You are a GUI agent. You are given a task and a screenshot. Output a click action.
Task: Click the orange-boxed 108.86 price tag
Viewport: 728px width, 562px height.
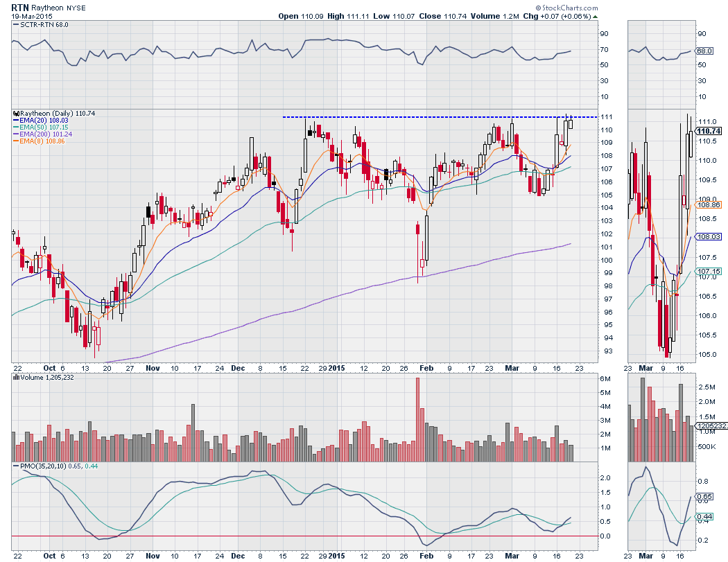coord(709,204)
